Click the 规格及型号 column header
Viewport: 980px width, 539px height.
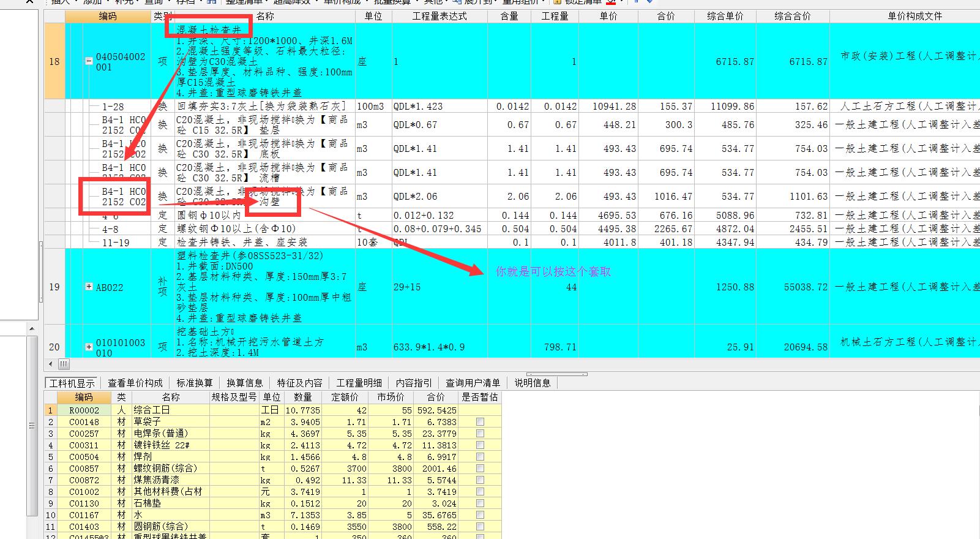coord(234,397)
